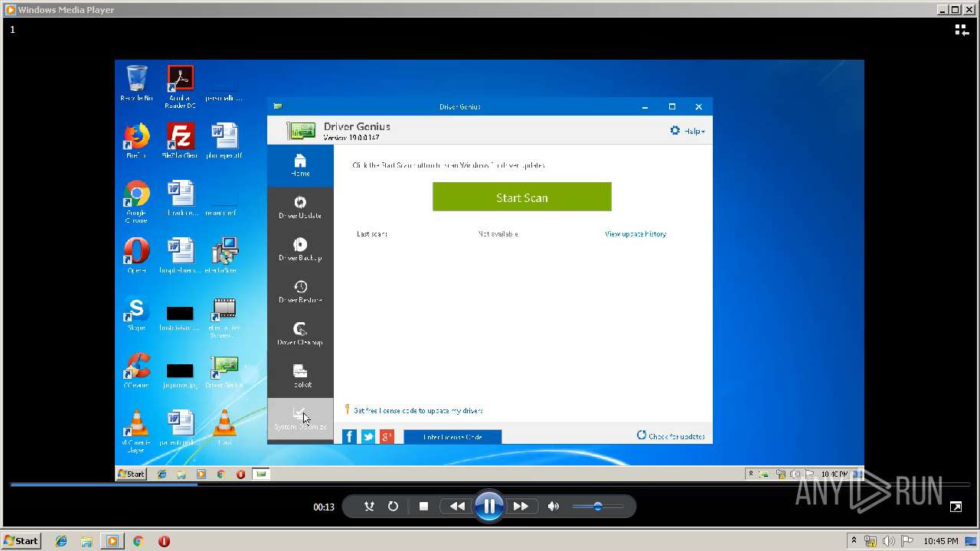This screenshot has width=980, height=551.
Task: Switch to Library view icon
Action: pyautogui.click(x=961, y=30)
